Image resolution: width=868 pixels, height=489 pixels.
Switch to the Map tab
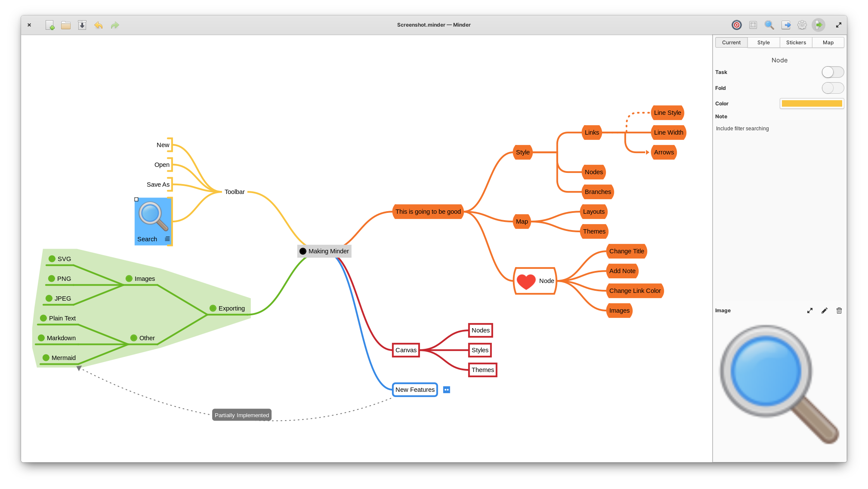(829, 42)
